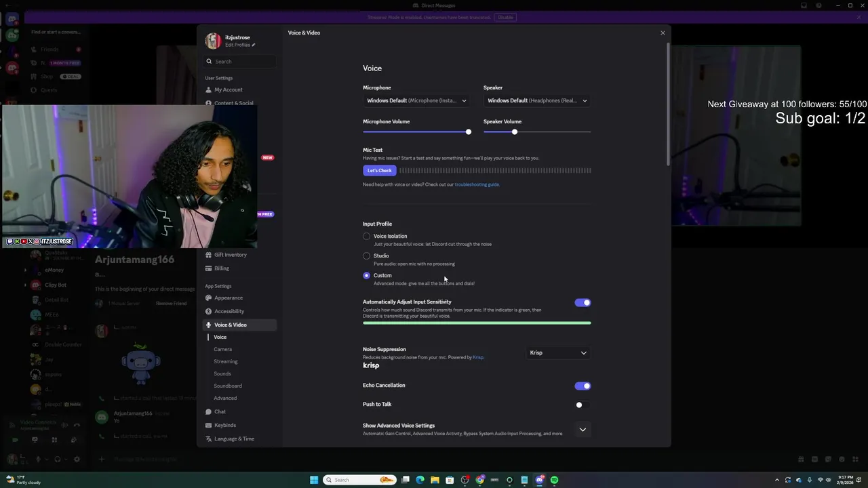The width and height of the screenshot is (868, 488).
Task: Click the Gift Inventory gift icon
Action: 209,255
